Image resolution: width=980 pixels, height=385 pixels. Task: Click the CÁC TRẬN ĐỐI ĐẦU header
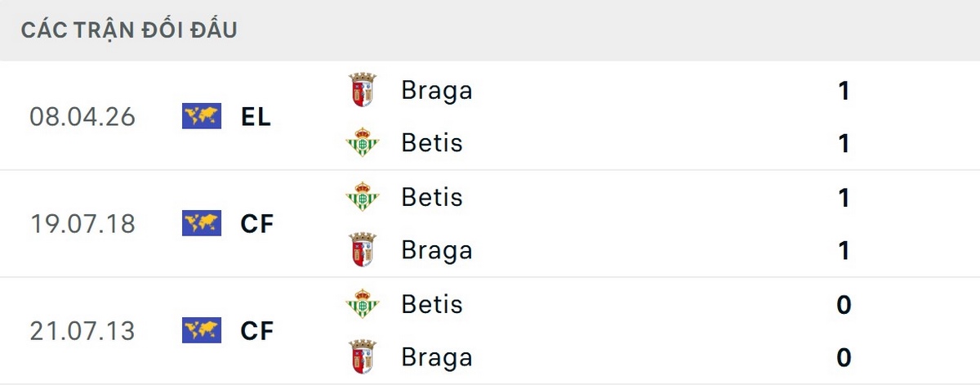pos(129,30)
